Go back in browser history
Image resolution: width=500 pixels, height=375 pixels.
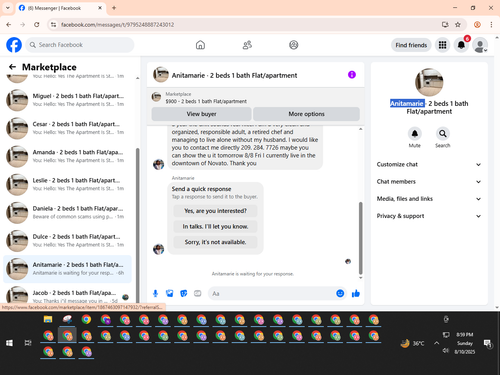(x=9, y=25)
